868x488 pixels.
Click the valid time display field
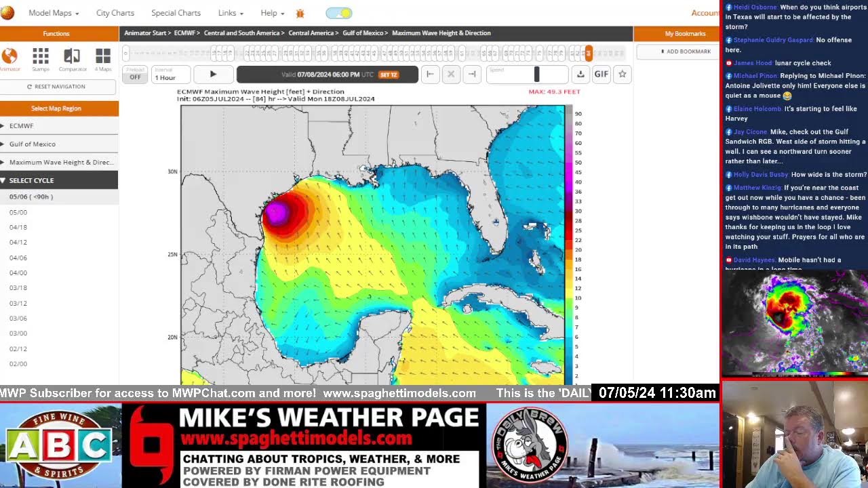pos(328,75)
